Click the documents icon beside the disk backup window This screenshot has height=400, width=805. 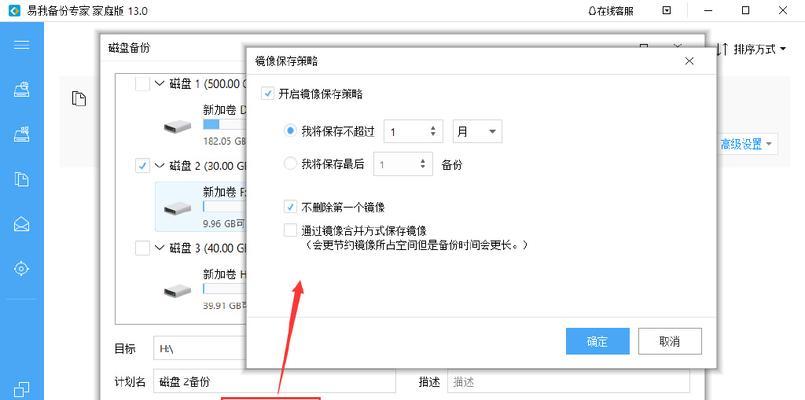[79, 98]
